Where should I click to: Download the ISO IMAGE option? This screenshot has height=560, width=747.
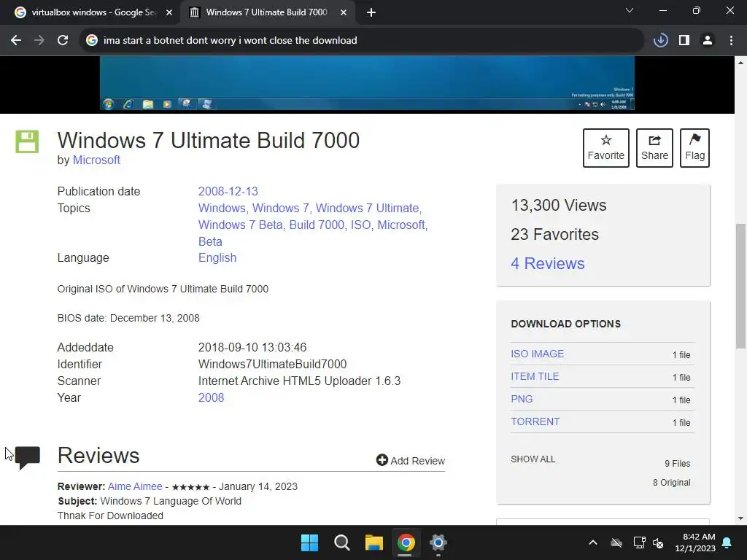pyautogui.click(x=538, y=354)
